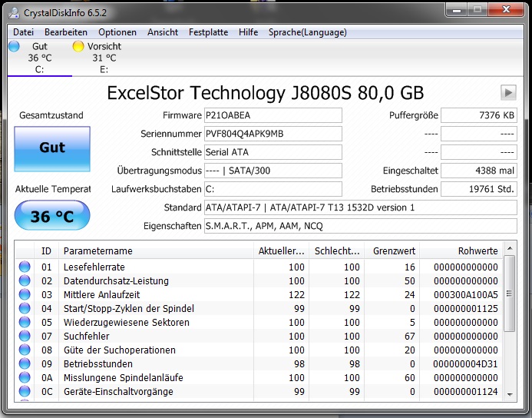Click the Grenzwert column header
The width and height of the screenshot is (532, 418).
392,251
